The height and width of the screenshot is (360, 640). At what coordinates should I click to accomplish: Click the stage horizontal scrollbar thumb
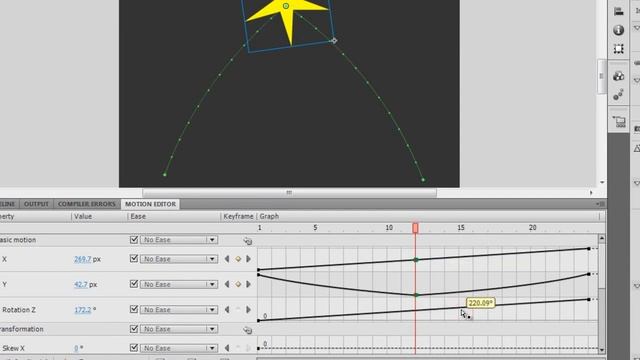(289, 193)
